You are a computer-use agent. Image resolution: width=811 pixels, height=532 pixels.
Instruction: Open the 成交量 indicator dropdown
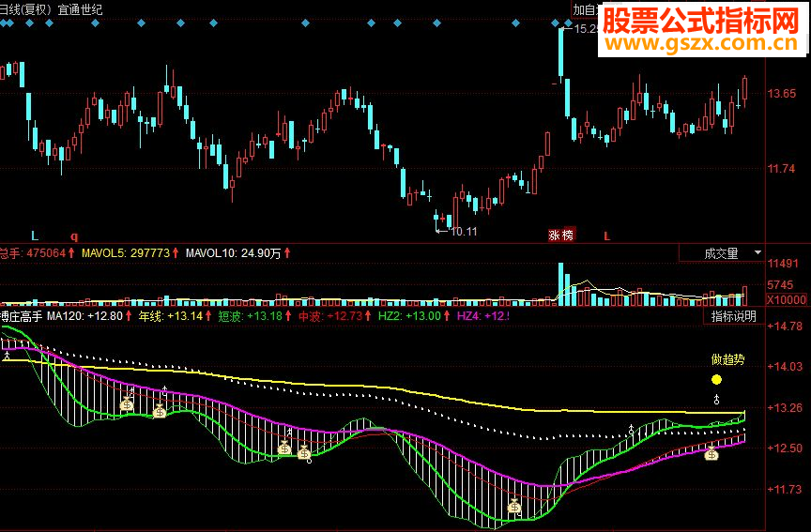point(722,253)
